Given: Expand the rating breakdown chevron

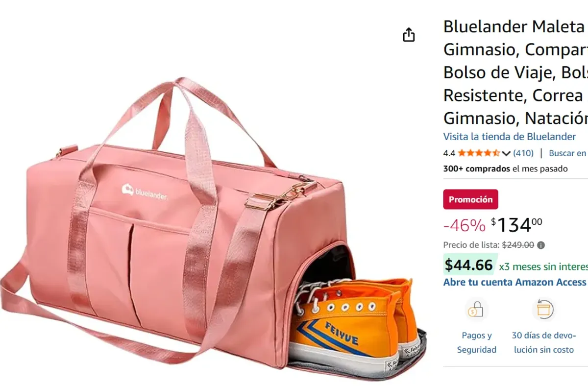Looking at the screenshot, I should 506,153.
